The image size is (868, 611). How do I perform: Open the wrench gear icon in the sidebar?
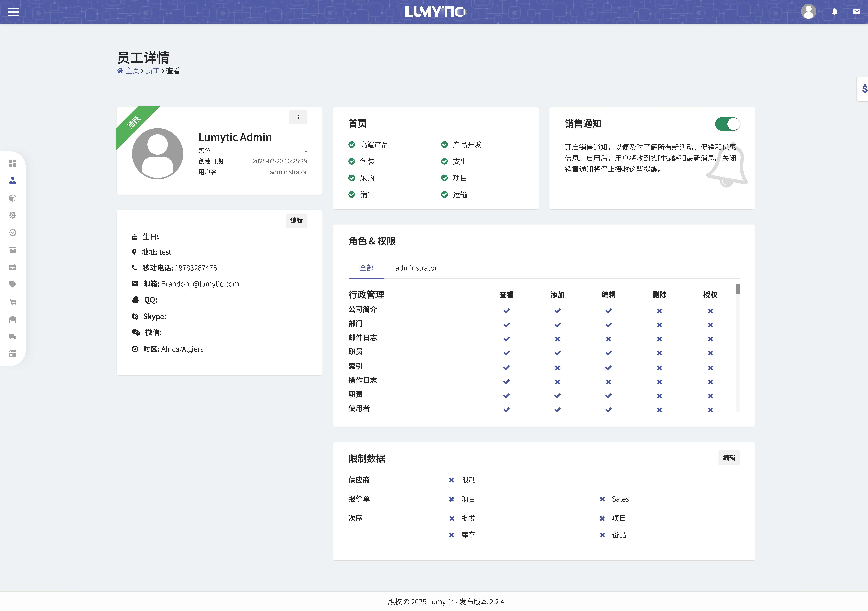click(x=13, y=215)
